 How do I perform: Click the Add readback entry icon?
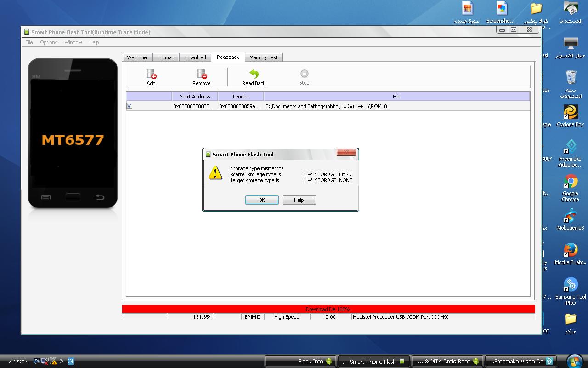[151, 75]
